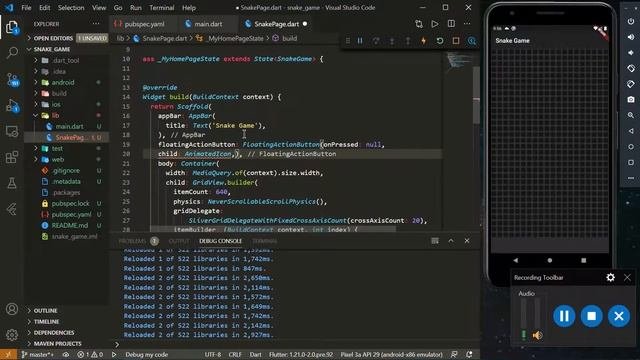Image resolution: width=640 pixels, height=360 pixels.
Task: Open Dart DevTools from debug toolbar
Action: pos(472,41)
